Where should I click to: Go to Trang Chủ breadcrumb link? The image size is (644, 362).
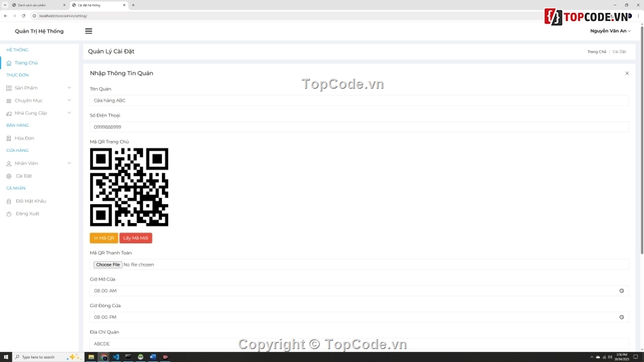tap(597, 52)
